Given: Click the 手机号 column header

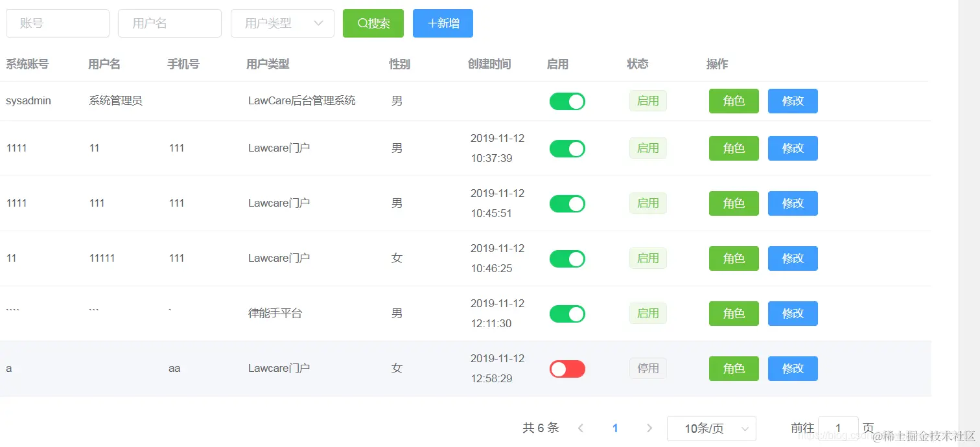Looking at the screenshot, I should tap(183, 64).
